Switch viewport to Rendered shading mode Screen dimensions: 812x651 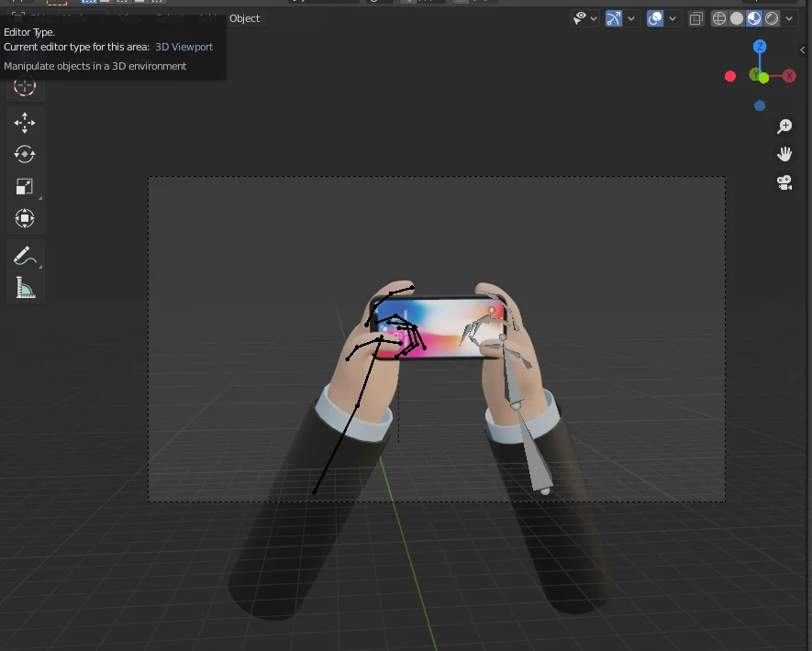pos(772,18)
